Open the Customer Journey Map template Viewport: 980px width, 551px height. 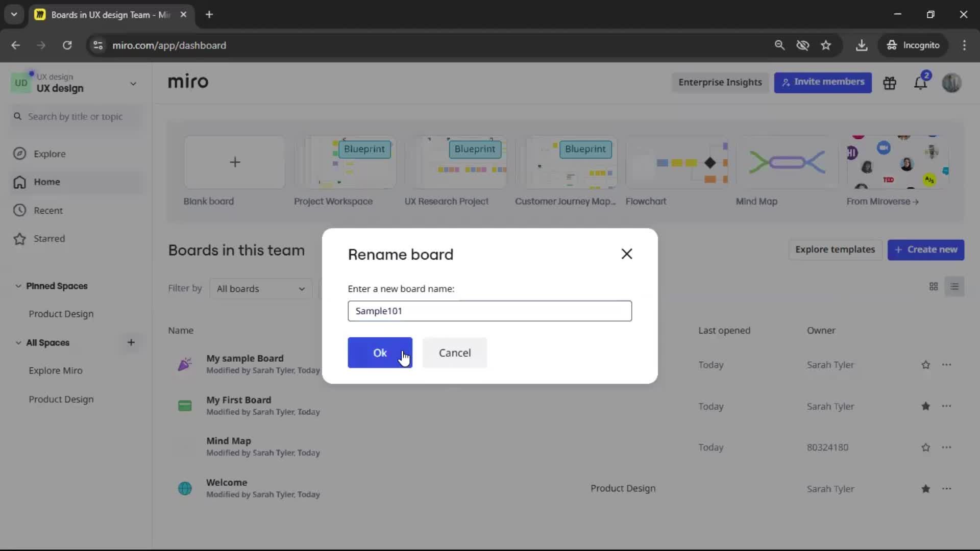(x=566, y=162)
